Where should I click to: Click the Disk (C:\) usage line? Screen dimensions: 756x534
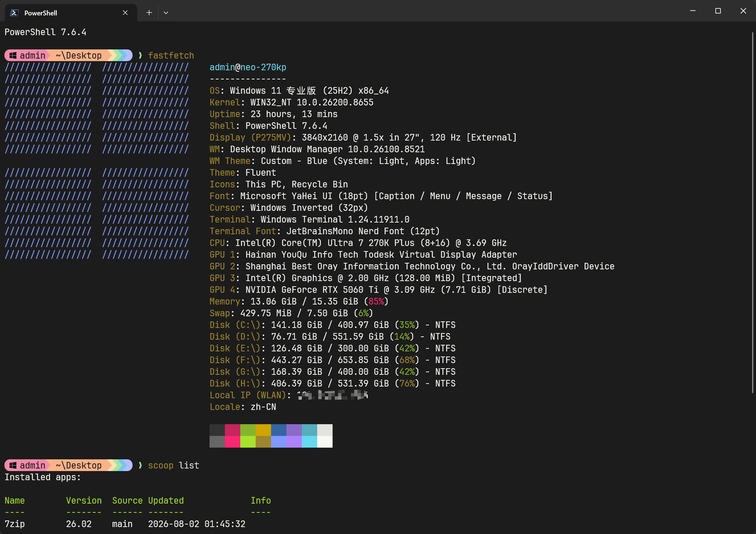point(333,325)
